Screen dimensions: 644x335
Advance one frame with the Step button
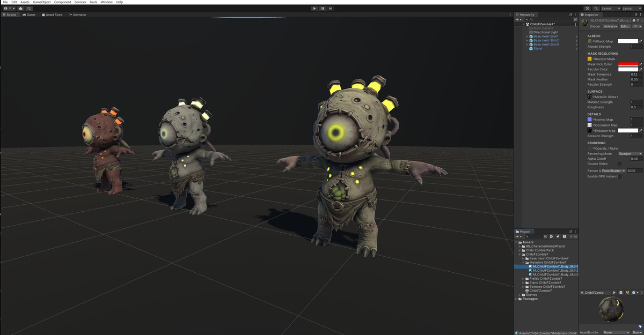point(331,9)
